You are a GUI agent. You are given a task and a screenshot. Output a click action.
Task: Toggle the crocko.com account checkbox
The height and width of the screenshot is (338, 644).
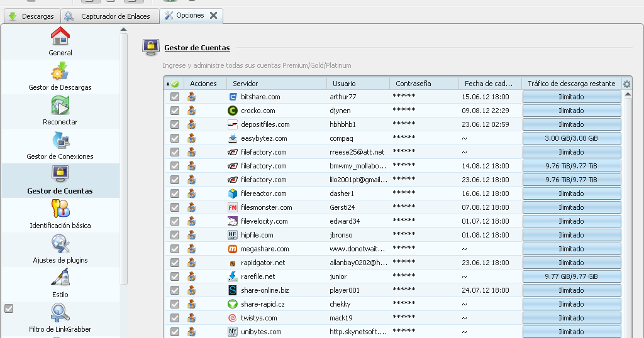click(175, 111)
